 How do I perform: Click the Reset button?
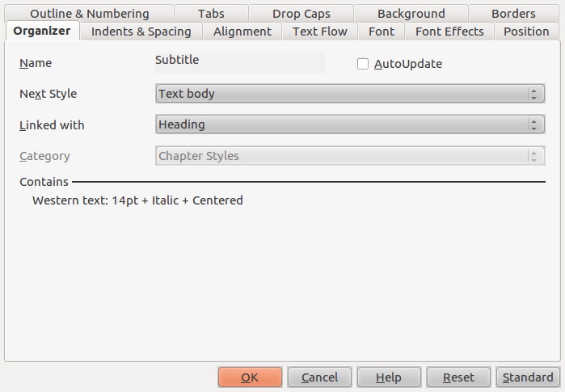click(x=458, y=377)
